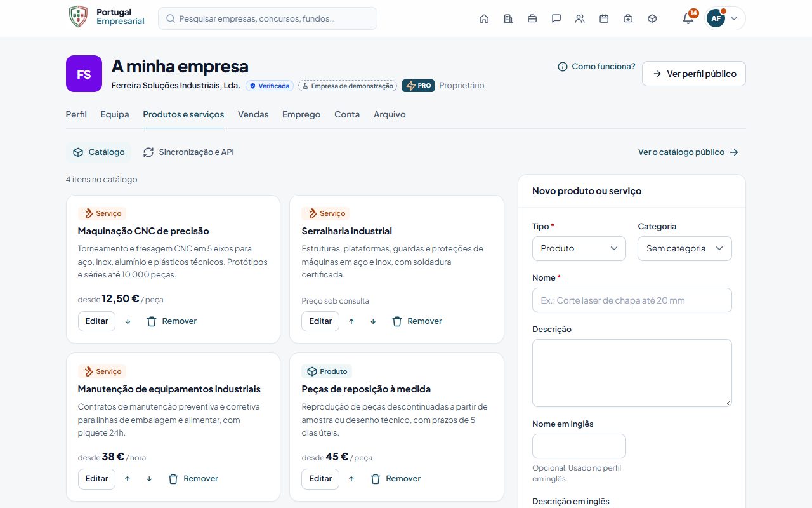Open the cube icon in top navigation

pyautogui.click(x=652, y=18)
